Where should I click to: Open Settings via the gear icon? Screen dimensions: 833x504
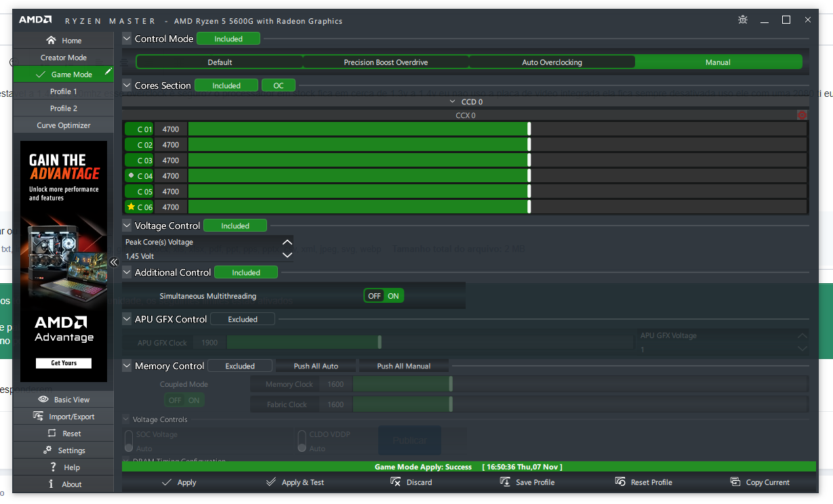click(47, 450)
